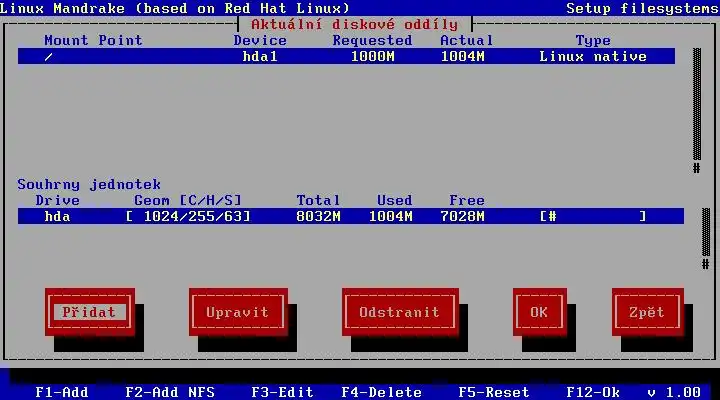Click the 1004M actual size in hda1 row
720x400 pixels.
pos(462,56)
